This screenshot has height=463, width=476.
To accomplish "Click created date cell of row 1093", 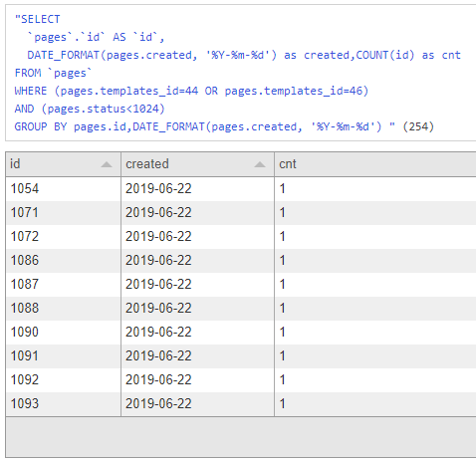I will 197,404.
